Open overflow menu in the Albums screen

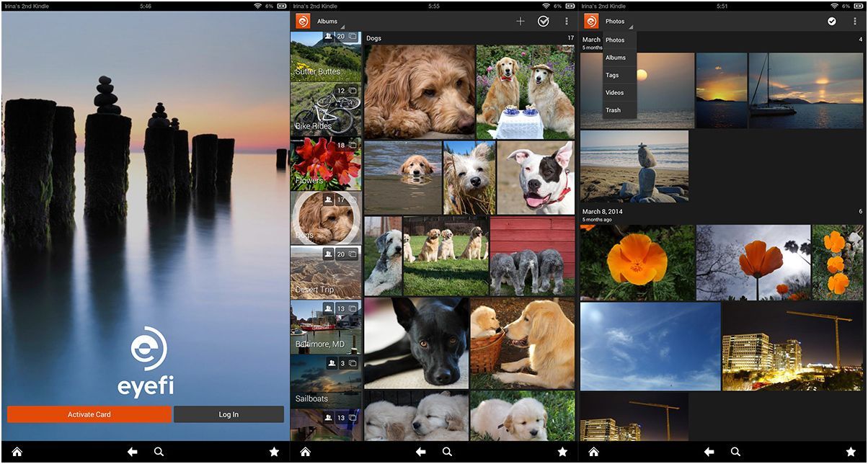(x=567, y=22)
